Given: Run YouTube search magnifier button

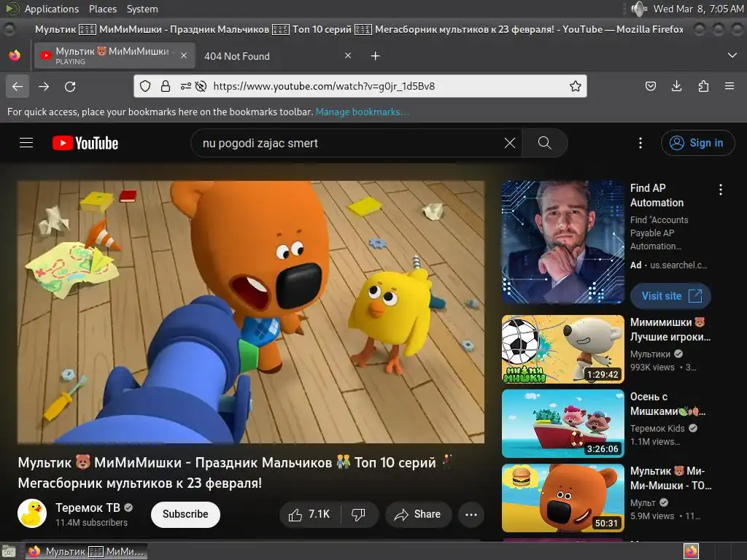Looking at the screenshot, I should point(544,143).
